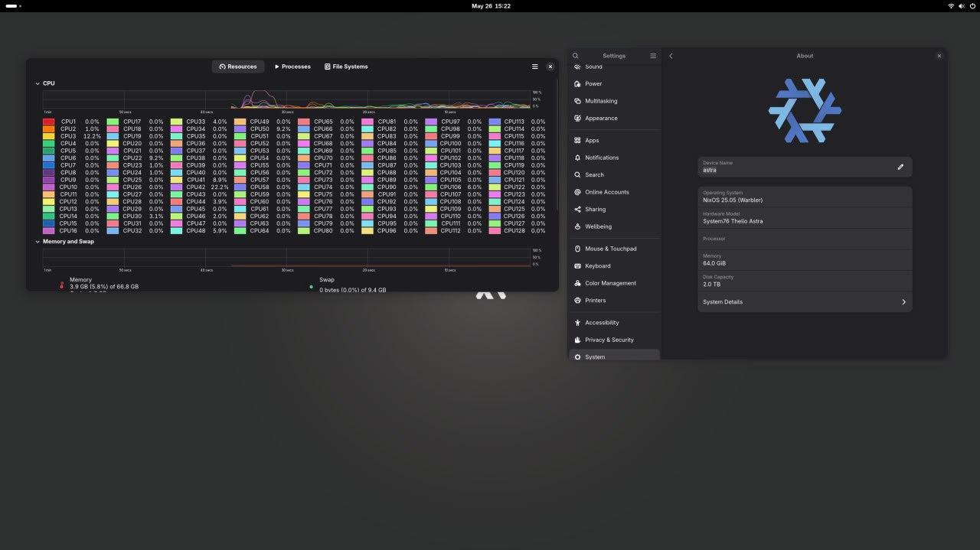Click the CPU42 22.2% usage value
Viewport: 980px width, 550px height.
[x=220, y=187]
